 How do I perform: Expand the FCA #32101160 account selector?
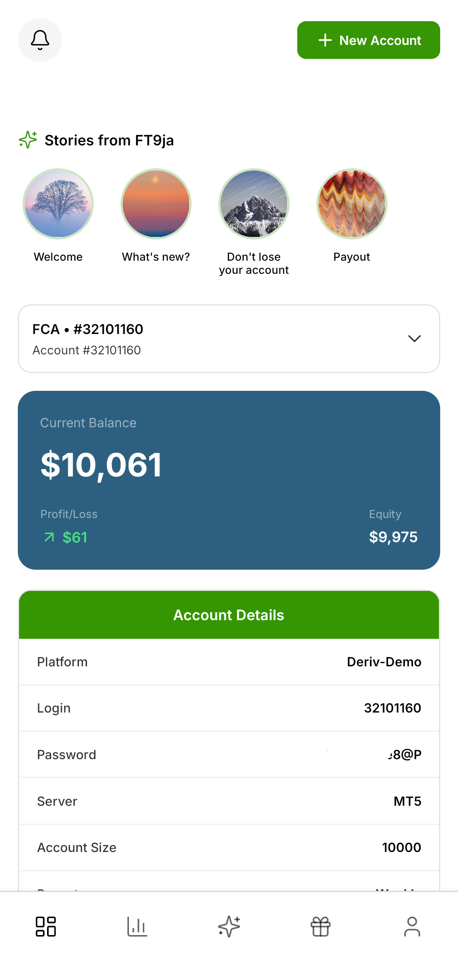click(212, 339)
